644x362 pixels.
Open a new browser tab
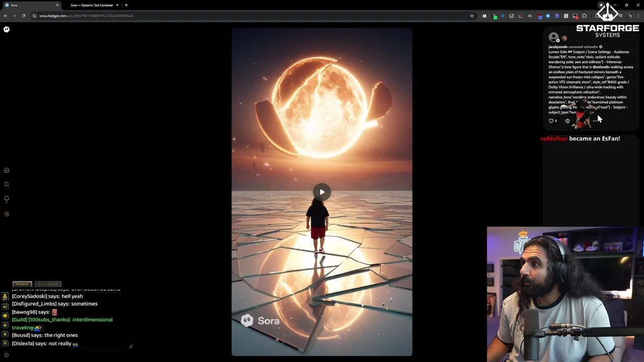pos(126,5)
